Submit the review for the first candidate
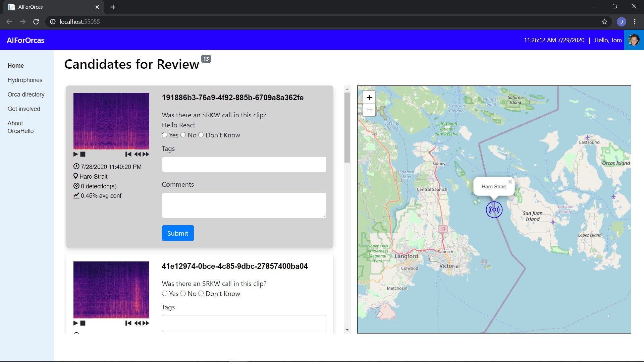Viewport: 644px width, 362px height. click(178, 233)
